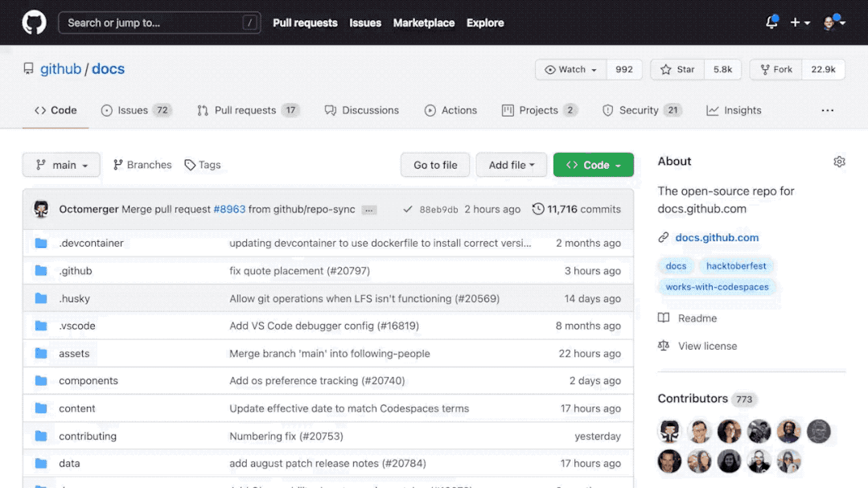This screenshot has width=868, height=488.
Task: View all Branches
Action: coord(142,165)
